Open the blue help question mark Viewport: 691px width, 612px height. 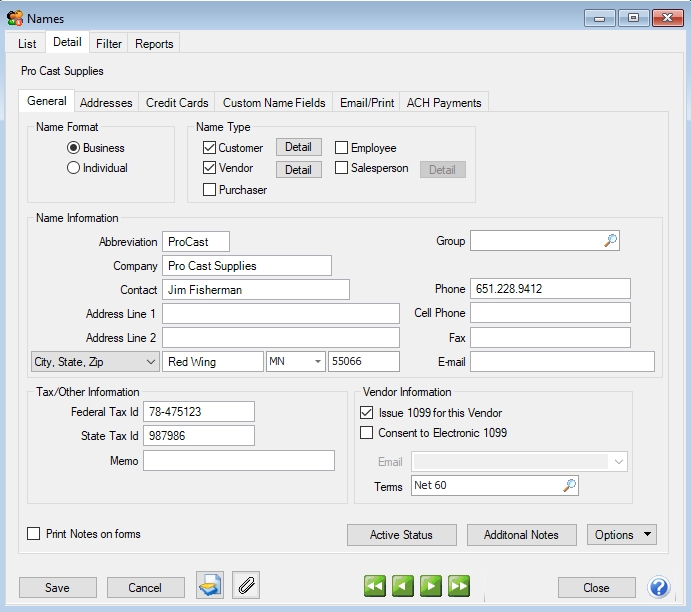[659, 587]
